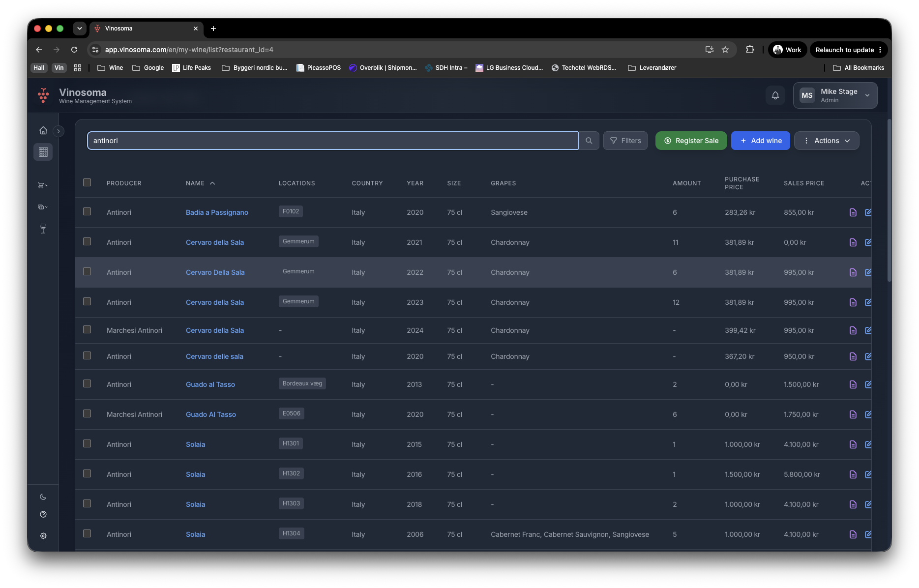Reload the browser page
The height and width of the screenshot is (588, 919).
tap(74, 50)
